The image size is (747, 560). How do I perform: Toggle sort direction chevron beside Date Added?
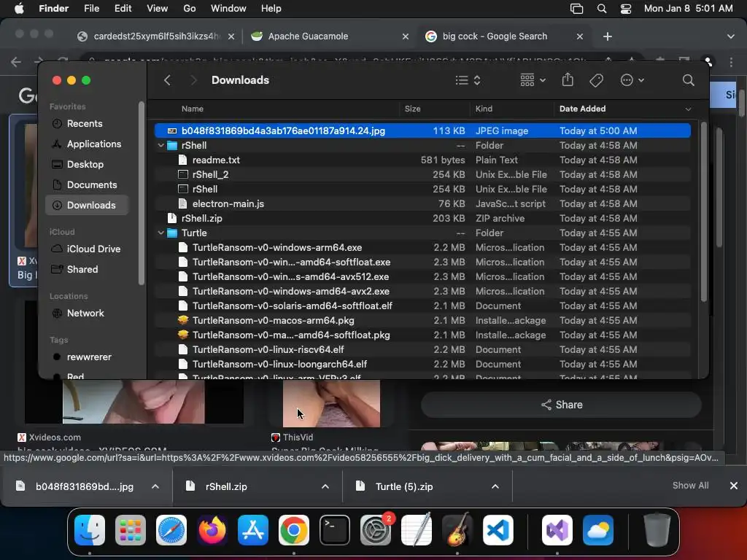point(688,109)
